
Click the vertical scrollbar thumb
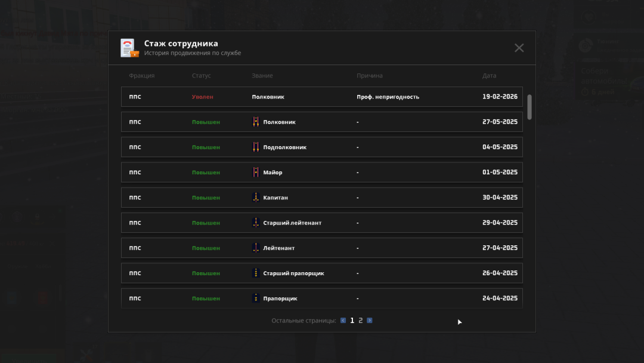tap(530, 107)
